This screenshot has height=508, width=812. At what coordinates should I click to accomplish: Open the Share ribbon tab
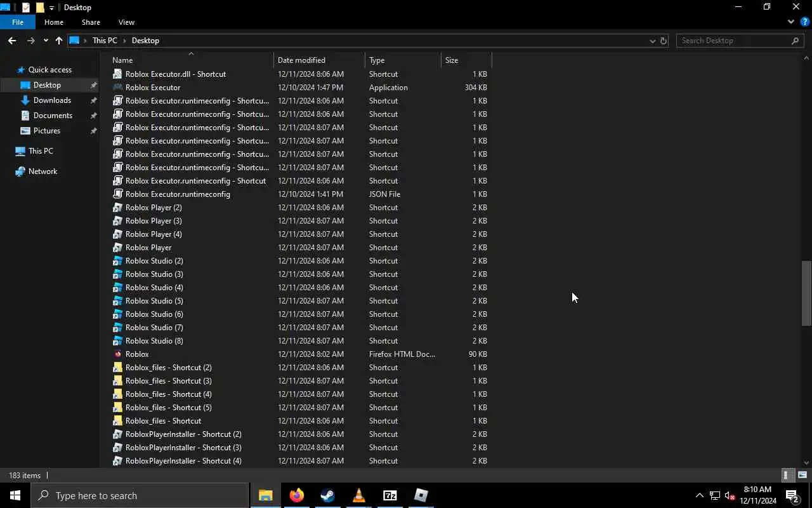(x=91, y=22)
